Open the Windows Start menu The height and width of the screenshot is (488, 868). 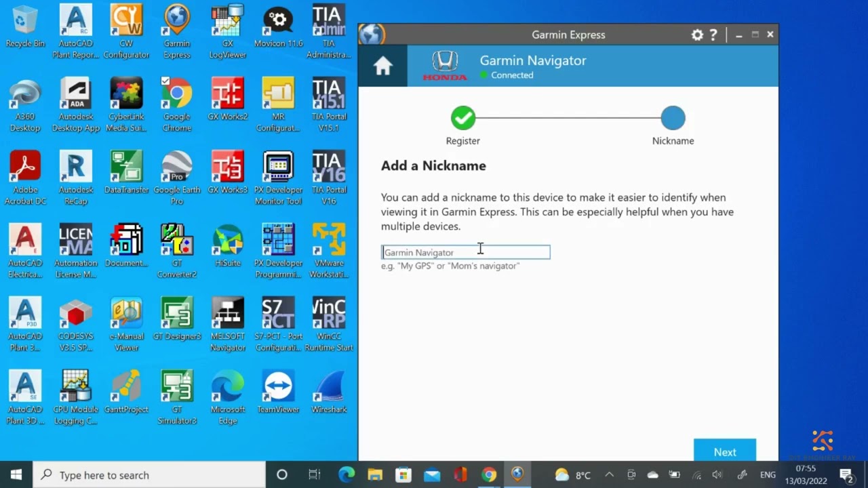[16, 474]
